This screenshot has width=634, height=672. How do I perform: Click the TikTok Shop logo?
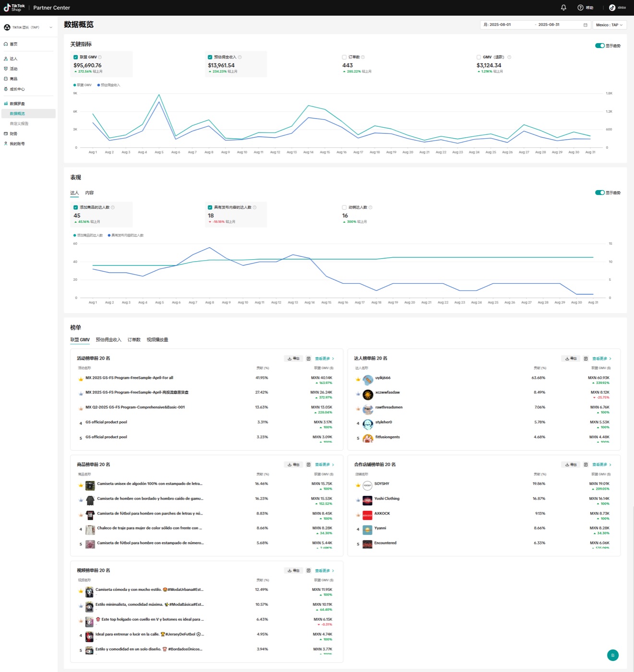tap(14, 8)
